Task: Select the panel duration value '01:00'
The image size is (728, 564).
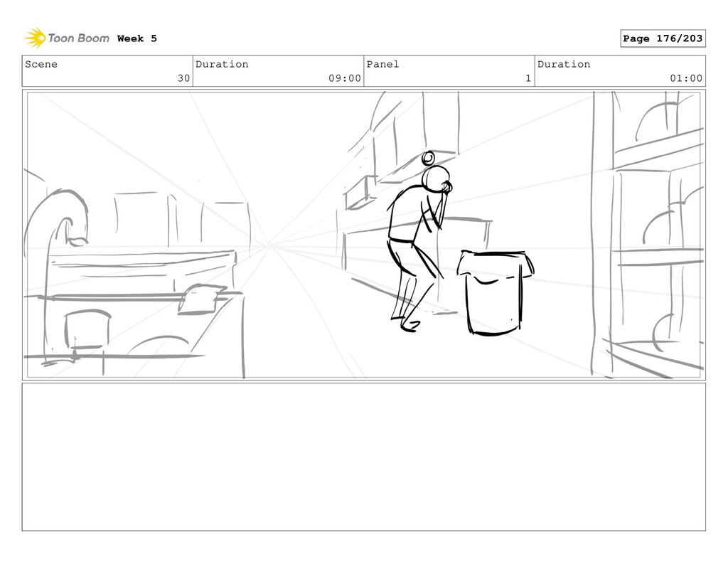Action: coord(686,78)
